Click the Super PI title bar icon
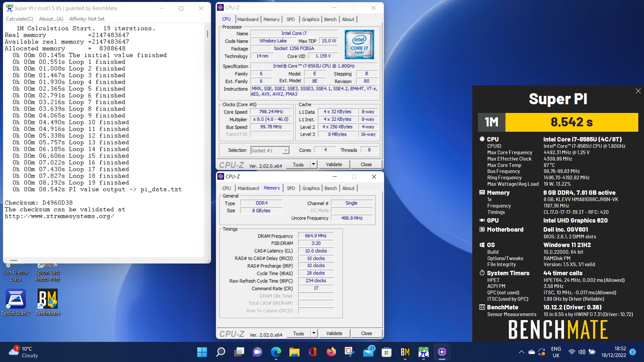 (9, 8)
